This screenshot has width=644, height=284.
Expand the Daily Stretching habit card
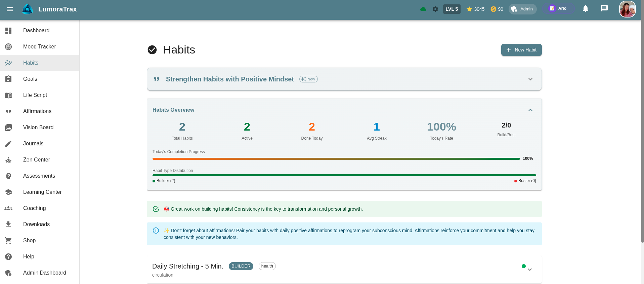tap(530, 270)
